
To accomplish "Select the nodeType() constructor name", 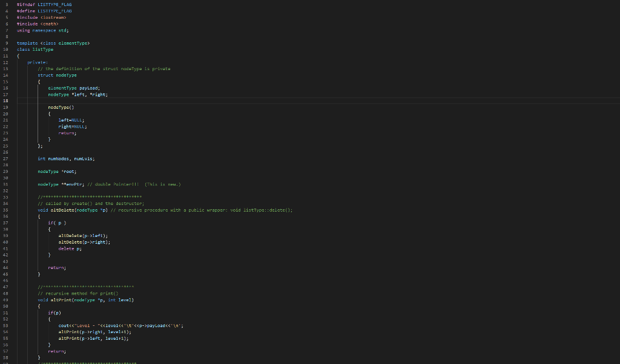I will click(x=60, y=107).
